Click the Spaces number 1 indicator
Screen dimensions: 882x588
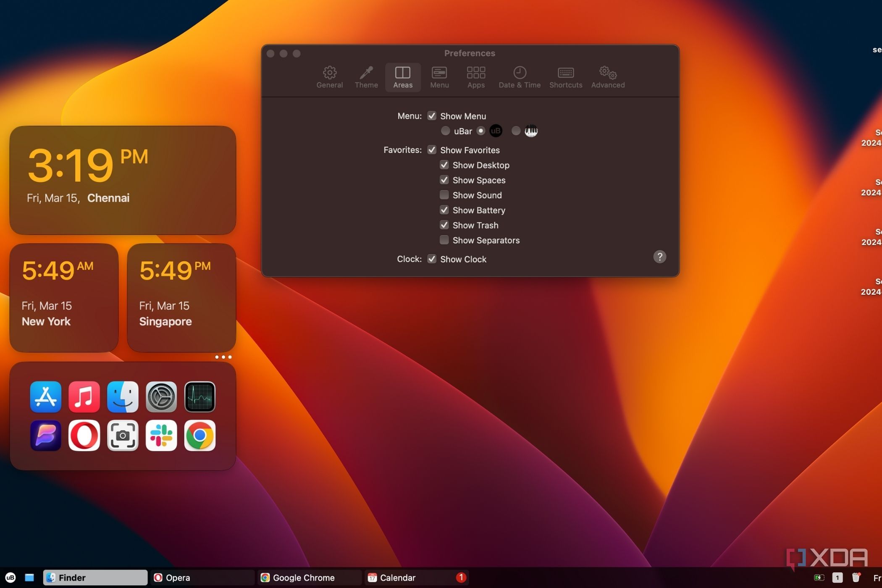[837, 577]
